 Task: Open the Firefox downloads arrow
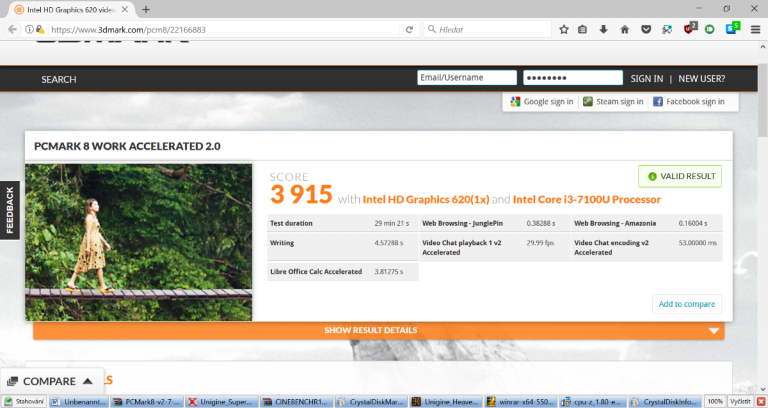[602, 30]
